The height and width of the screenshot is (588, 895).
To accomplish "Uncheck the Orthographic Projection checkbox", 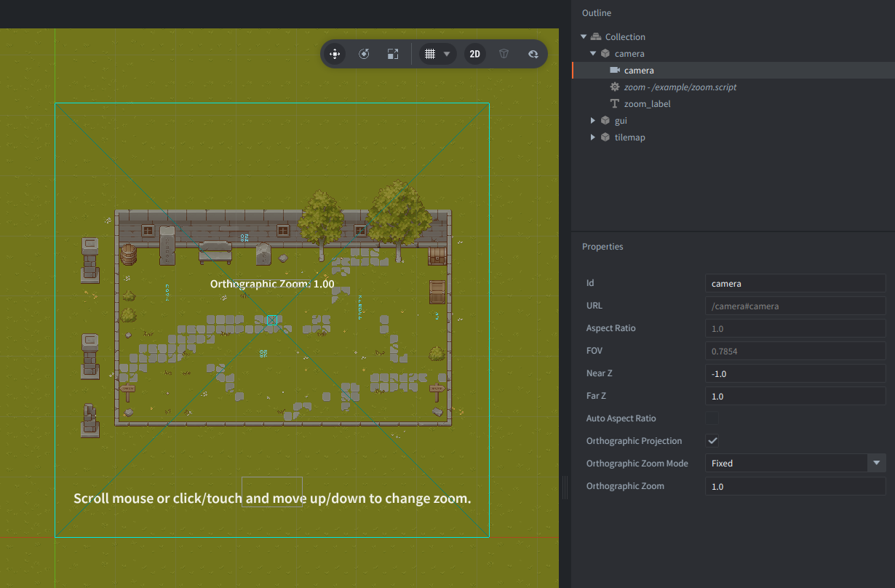I will [x=712, y=441].
